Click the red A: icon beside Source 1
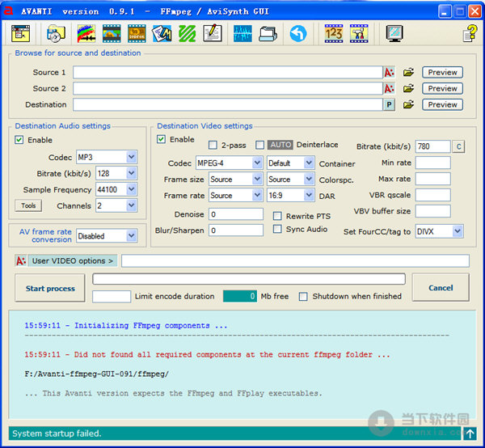The width and height of the screenshot is (485, 448). (x=389, y=73)
